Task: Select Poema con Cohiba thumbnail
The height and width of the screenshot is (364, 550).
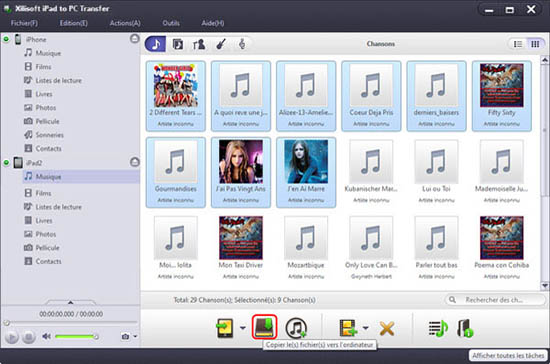Action: click(502, 248)
